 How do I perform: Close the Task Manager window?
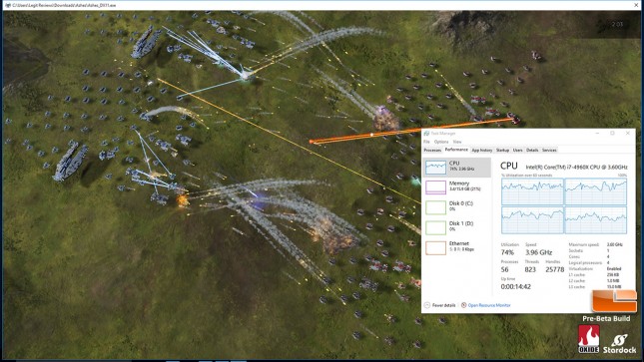pos(628,134)
